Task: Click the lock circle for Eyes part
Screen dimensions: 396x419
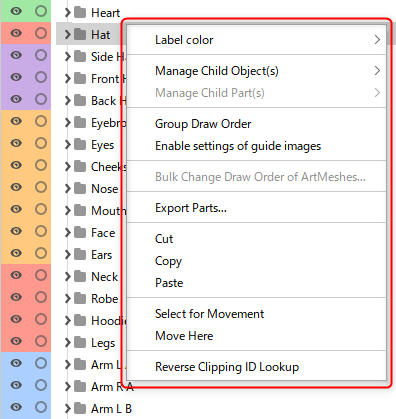Action: [x=41, y=143]
